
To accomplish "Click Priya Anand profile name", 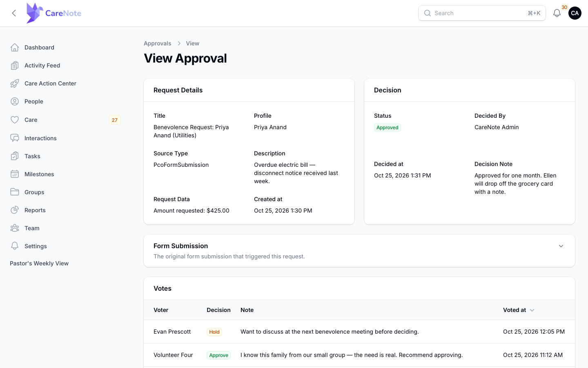I will click(270, 127).
